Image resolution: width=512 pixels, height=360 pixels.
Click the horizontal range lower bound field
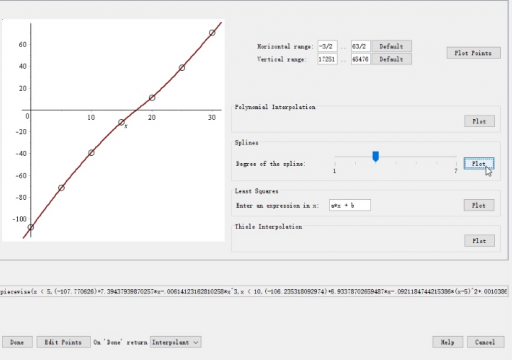click(x=327, y=46)
